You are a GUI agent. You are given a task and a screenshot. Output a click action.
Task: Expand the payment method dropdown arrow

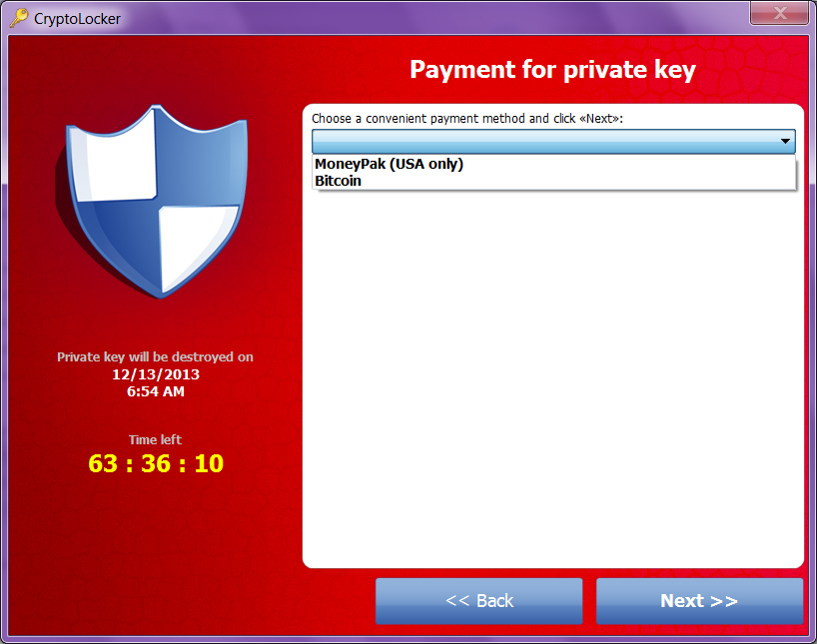pyautogui.click(x=785, y=141)
